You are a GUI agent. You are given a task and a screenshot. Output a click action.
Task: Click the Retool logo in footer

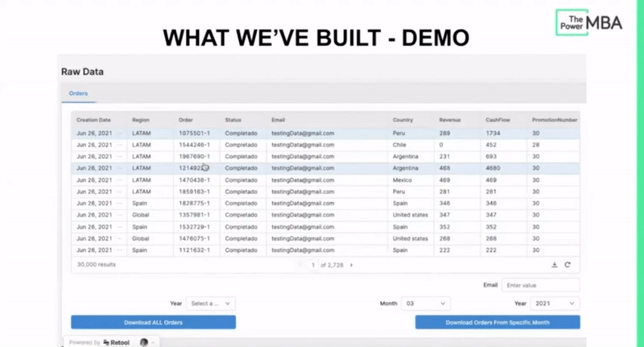pos(121,342)
